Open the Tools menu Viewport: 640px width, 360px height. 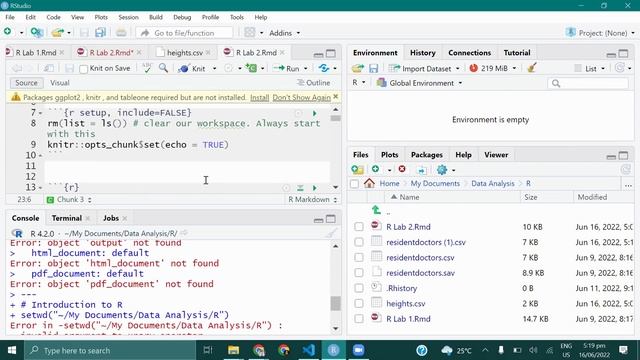[x=237, y=17]
